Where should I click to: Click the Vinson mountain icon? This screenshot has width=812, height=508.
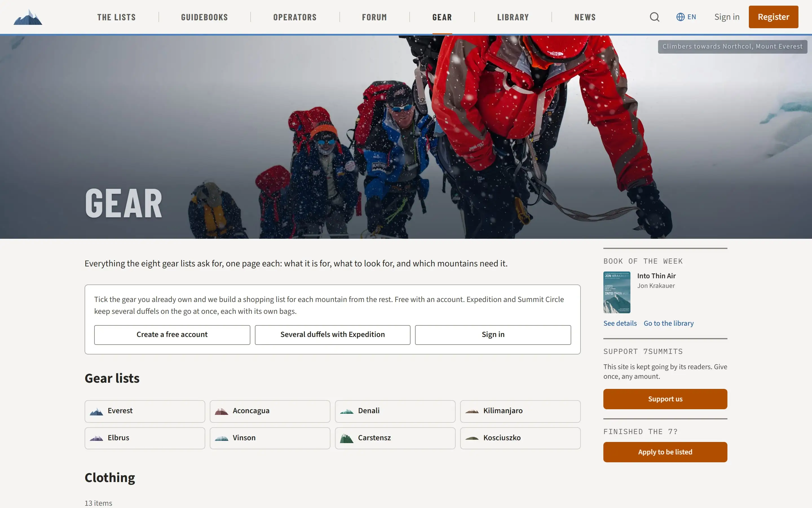point(221,438)
